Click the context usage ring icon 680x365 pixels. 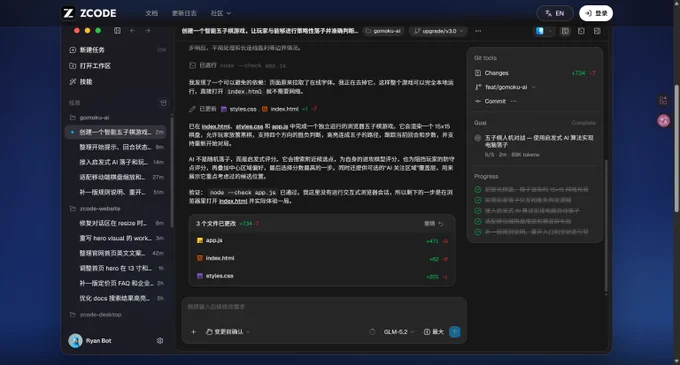(x=372, y=332)
